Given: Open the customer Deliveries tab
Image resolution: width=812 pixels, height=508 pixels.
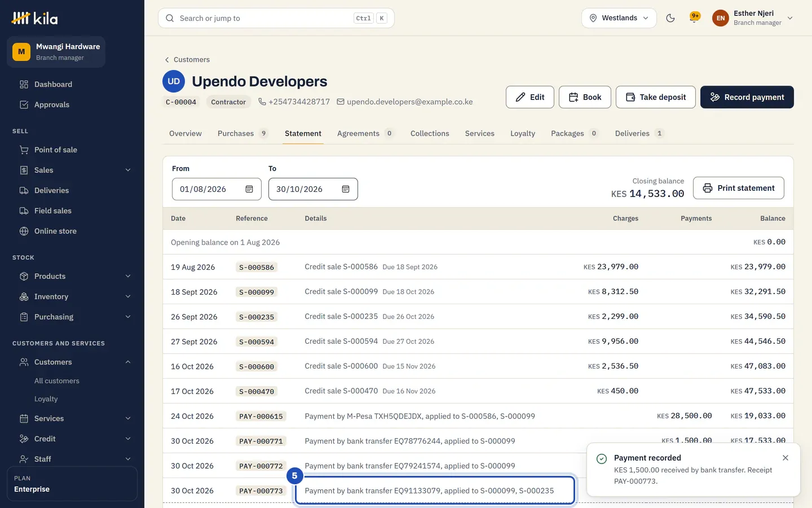Looking at the screenshot, I should (639, 133).
